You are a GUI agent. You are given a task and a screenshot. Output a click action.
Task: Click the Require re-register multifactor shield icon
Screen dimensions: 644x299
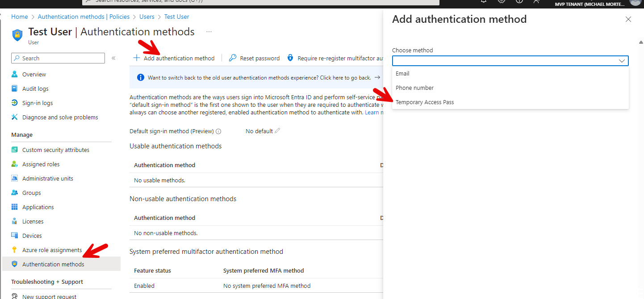pos(290,58)
